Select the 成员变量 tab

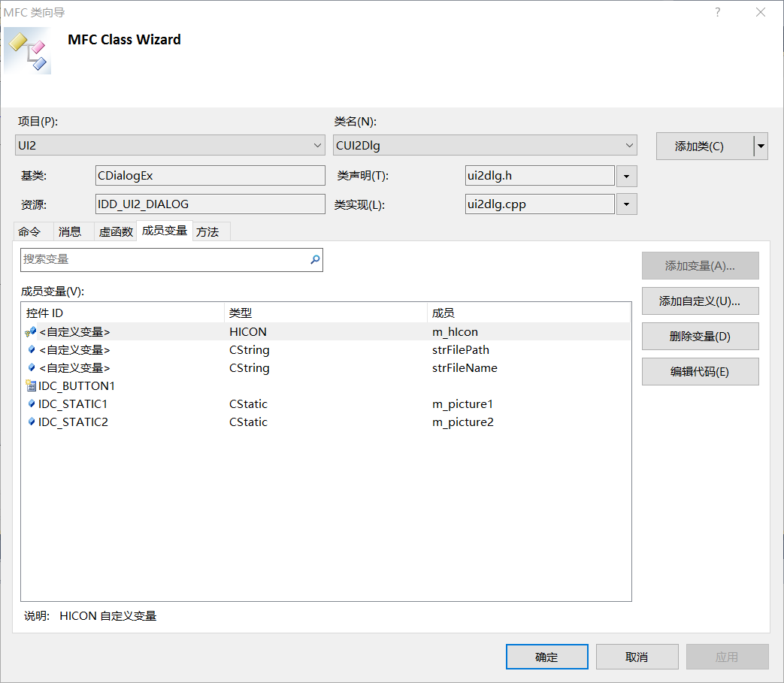[165, 231]
